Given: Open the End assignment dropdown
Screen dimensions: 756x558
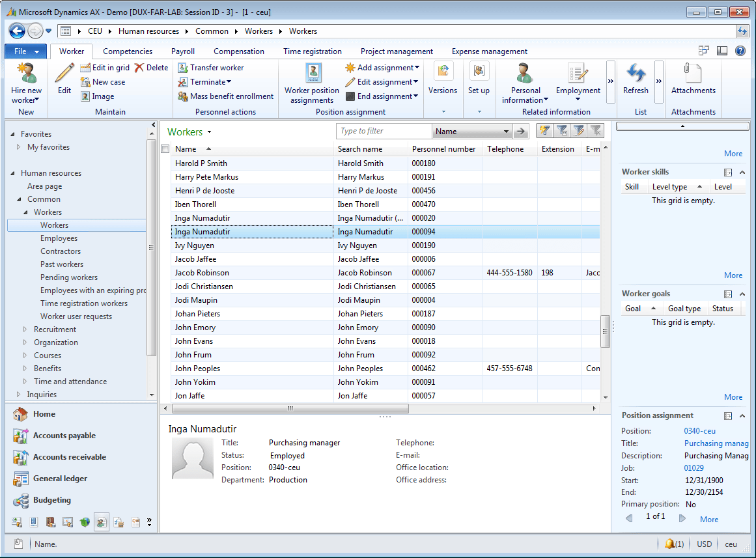Looking at the screenshot, I should (x=382, y=96).
